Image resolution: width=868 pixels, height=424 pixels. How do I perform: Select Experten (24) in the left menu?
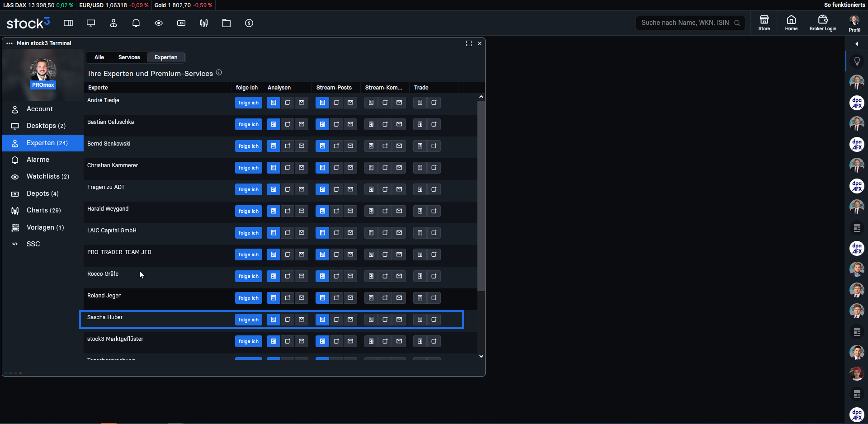coord(43,143)
